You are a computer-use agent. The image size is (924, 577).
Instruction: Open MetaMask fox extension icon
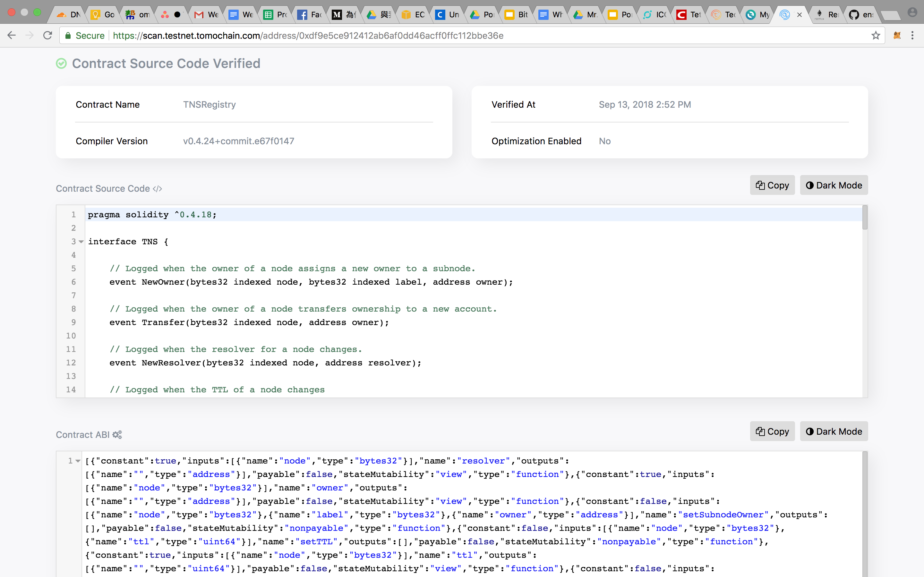tap(897, 36)
